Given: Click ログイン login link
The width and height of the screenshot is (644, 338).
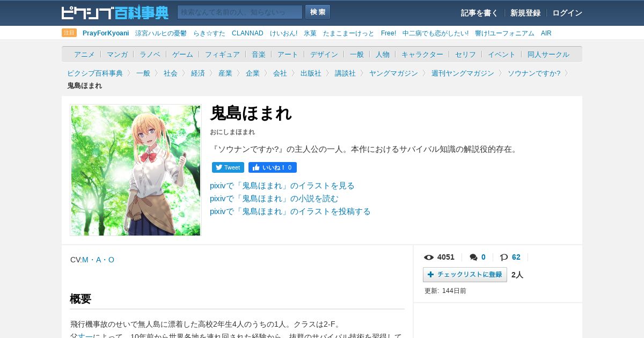Looking at the screenshot, I should [x=567, y=13].
